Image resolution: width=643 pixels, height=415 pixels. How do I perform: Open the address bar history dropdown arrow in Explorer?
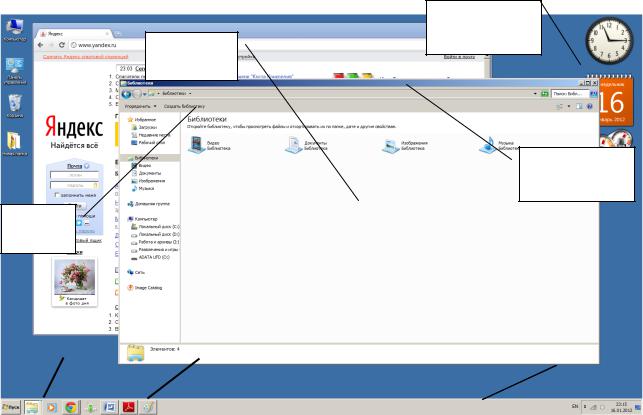pyautogui.click(x=535, y=94)
